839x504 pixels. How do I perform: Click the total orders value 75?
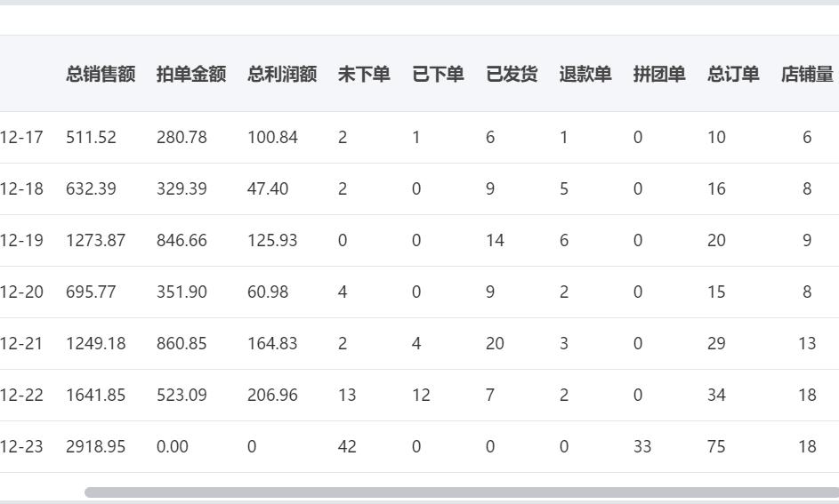[716, 447]
